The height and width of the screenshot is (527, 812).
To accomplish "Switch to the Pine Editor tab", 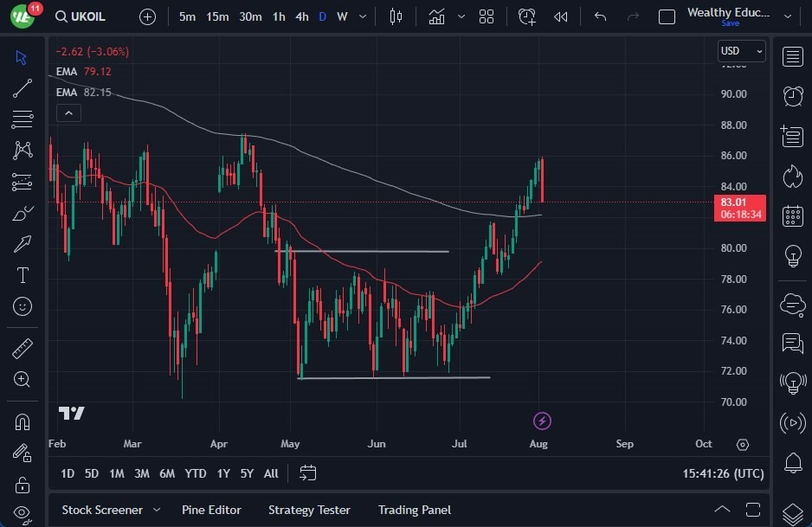I will (211, 510).
